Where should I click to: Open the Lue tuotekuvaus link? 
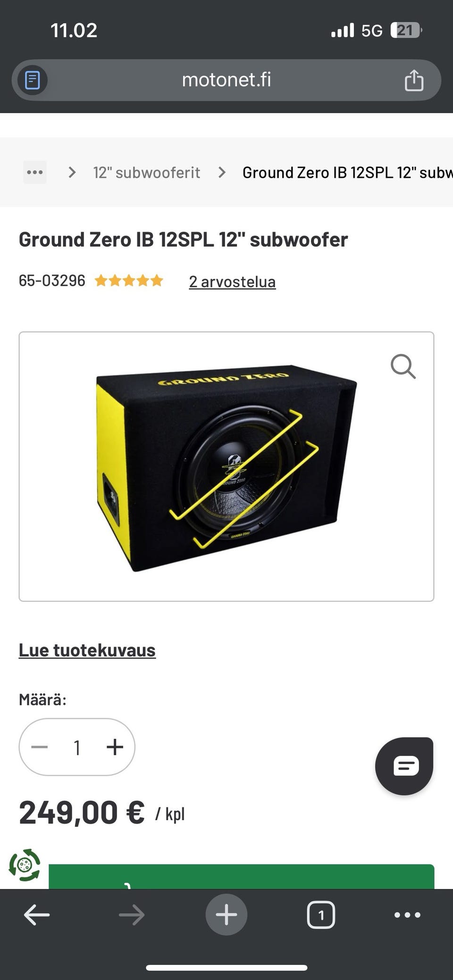coord(87,650)
